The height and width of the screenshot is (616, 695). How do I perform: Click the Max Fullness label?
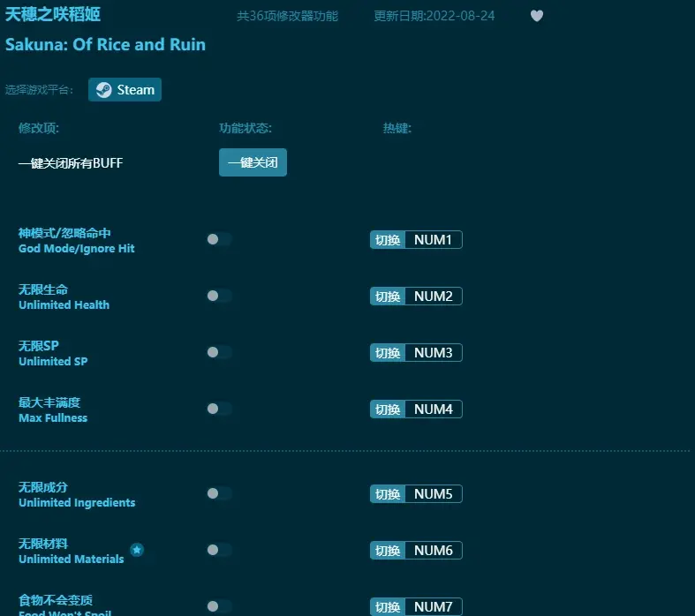pyautogui.click(x=53, y=417)
